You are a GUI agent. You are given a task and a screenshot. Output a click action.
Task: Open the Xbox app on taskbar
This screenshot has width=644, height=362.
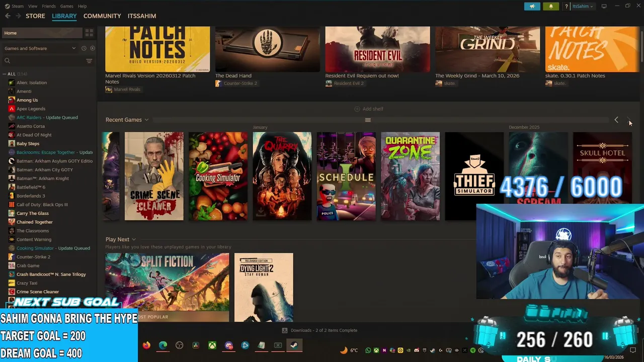point(213,345)
